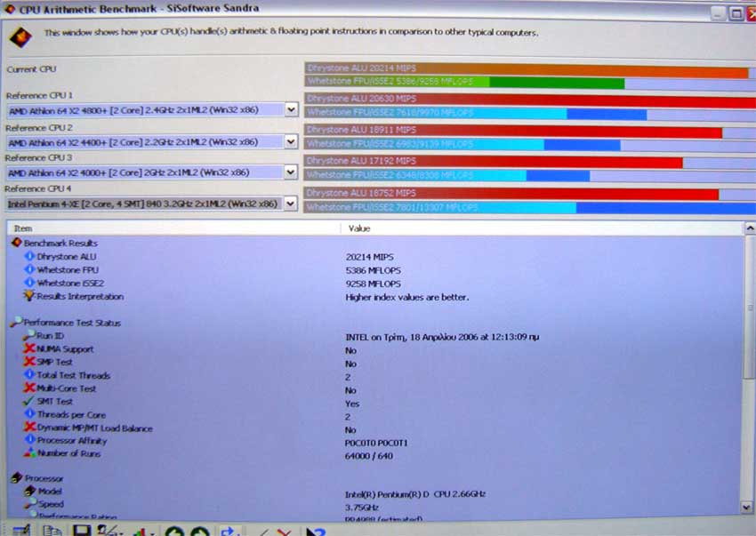Click the 'P0C0T0 P0C0T1' affinity value
756x536 pixels.
[376, 443]
